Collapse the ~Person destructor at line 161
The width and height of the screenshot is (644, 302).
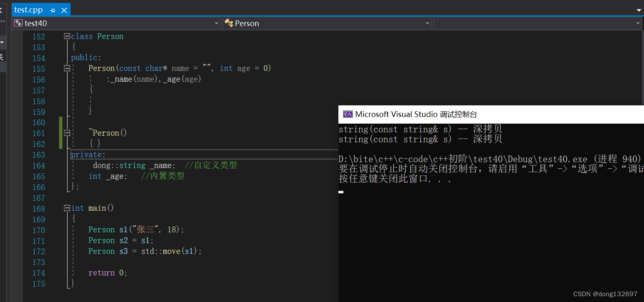pos(67,133)
